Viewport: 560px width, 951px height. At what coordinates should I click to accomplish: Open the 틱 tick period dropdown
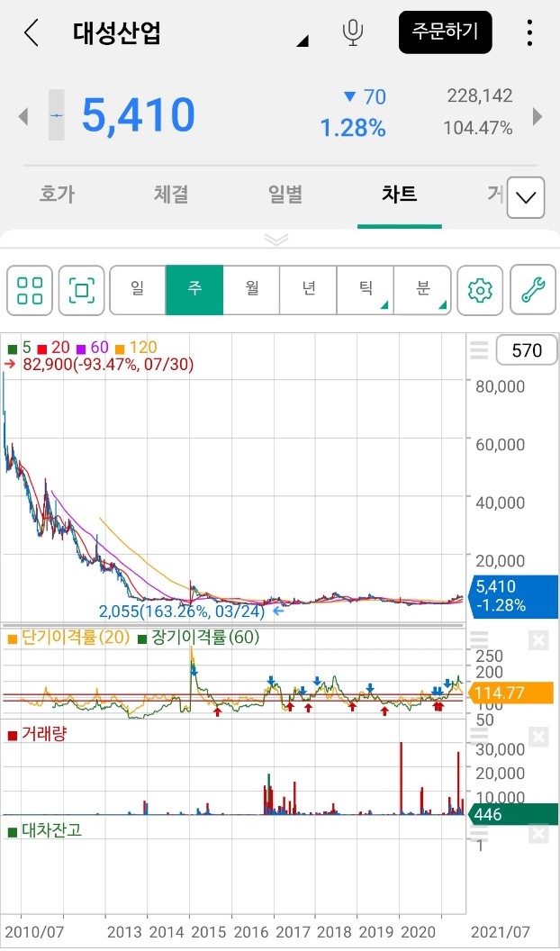tap(366, 291)
